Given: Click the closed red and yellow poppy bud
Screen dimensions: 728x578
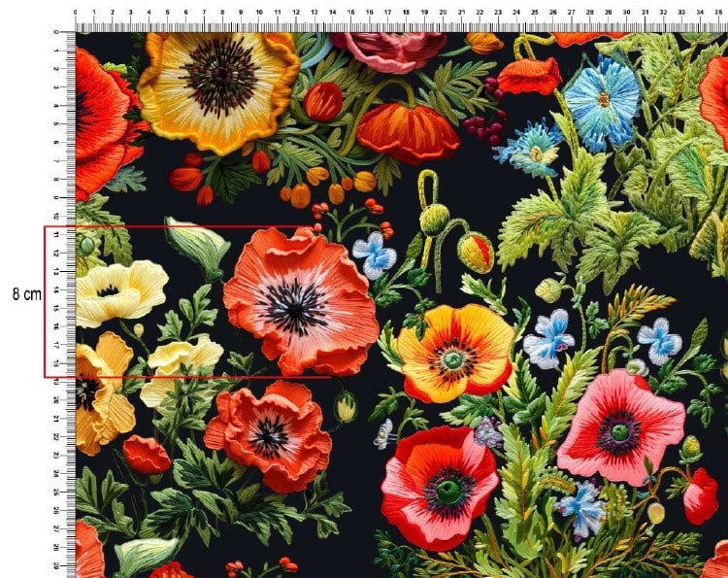Looking at the screenshot, I should [476, 253].
